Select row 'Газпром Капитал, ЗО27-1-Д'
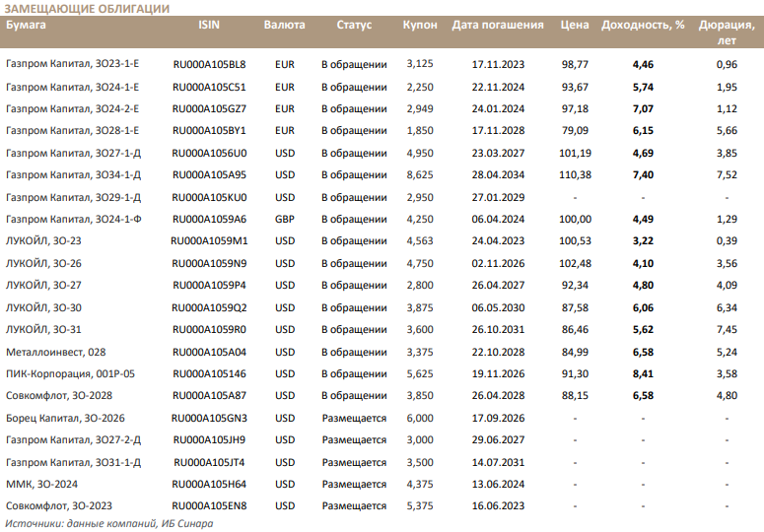The height and width of the screenshot is (532, 764). coord(382,154)
